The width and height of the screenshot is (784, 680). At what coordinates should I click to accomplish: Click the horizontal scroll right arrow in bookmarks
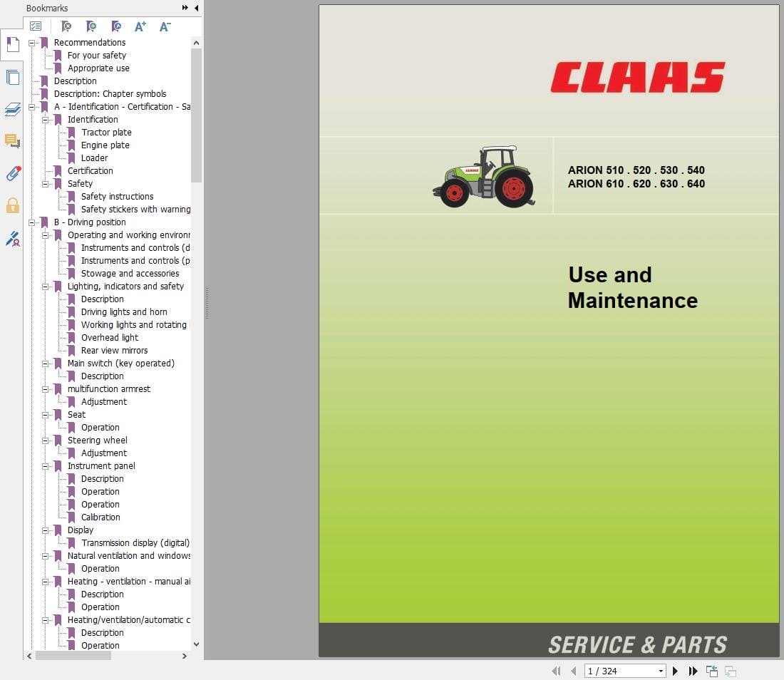click(185, 656)
